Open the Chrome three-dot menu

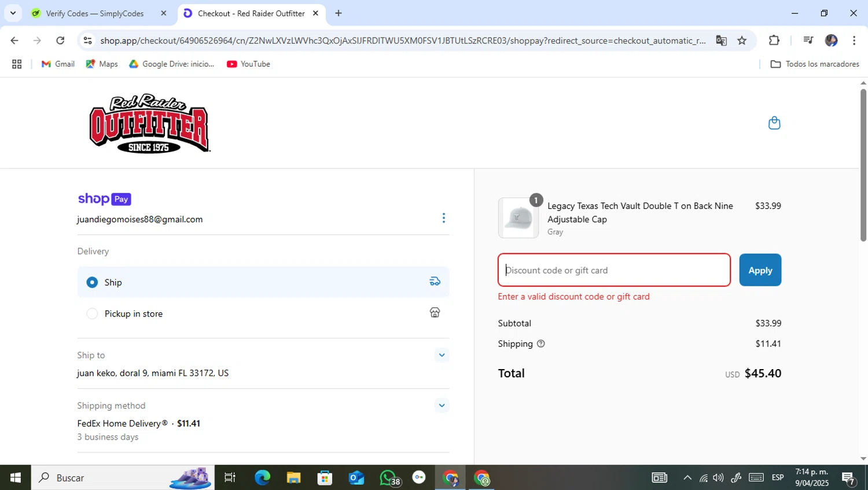854,40
